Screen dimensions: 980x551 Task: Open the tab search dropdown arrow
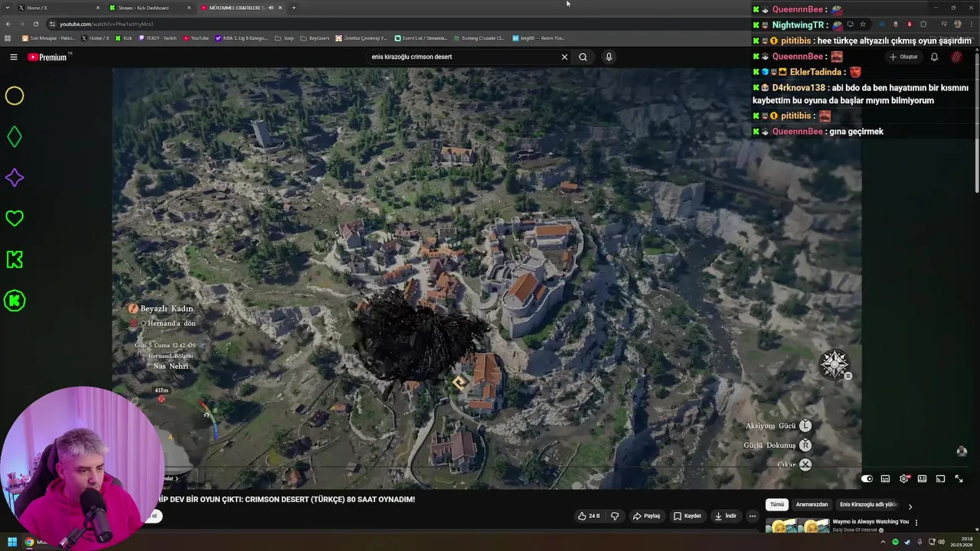(8, 8)
